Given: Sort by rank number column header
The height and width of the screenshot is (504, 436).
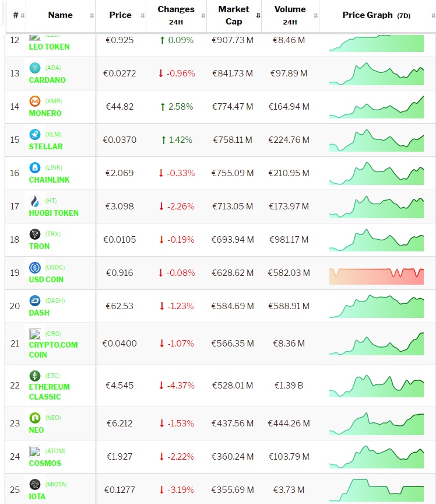Looking at the screenshot, I should coord(15,15).
